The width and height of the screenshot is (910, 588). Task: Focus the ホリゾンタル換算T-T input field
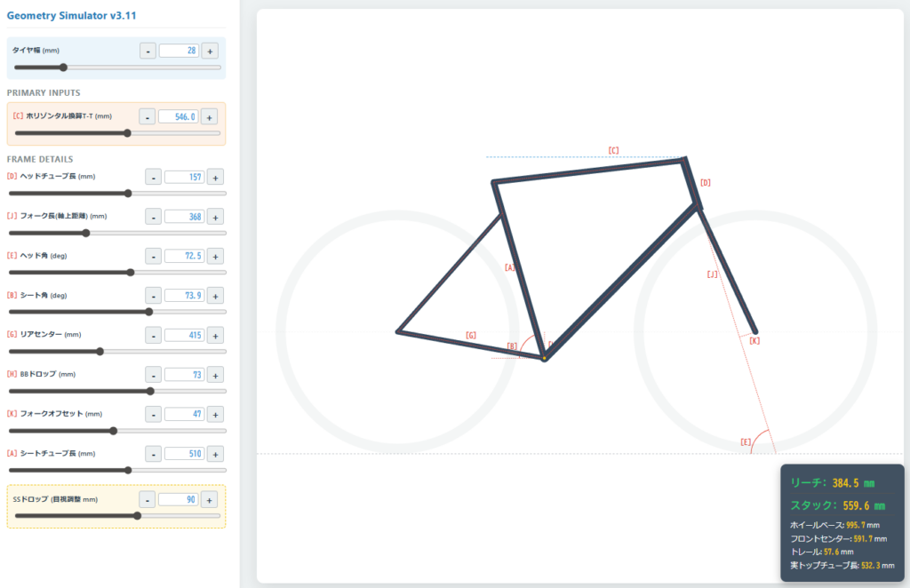point(178,116)
